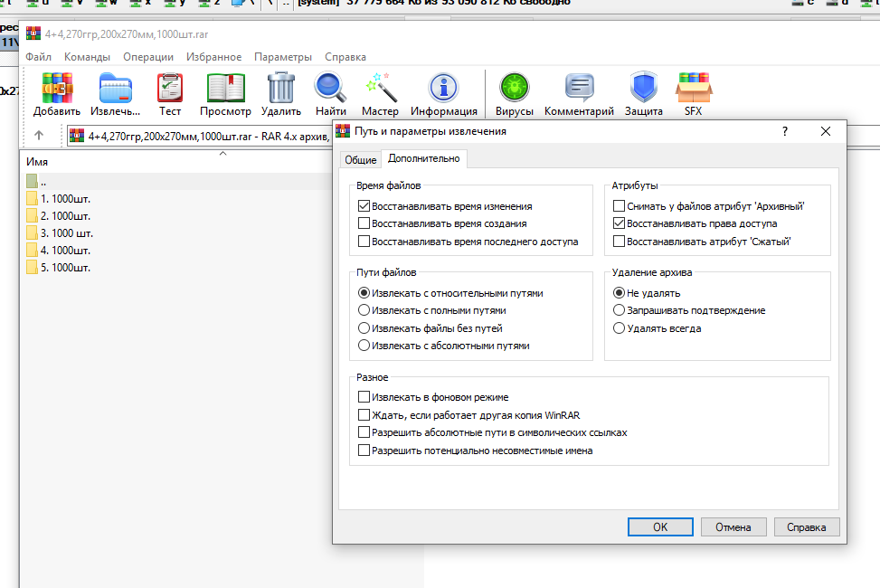
Task: Click the Добавить (Add) toolbar icon
Action: tap(57, 88)
